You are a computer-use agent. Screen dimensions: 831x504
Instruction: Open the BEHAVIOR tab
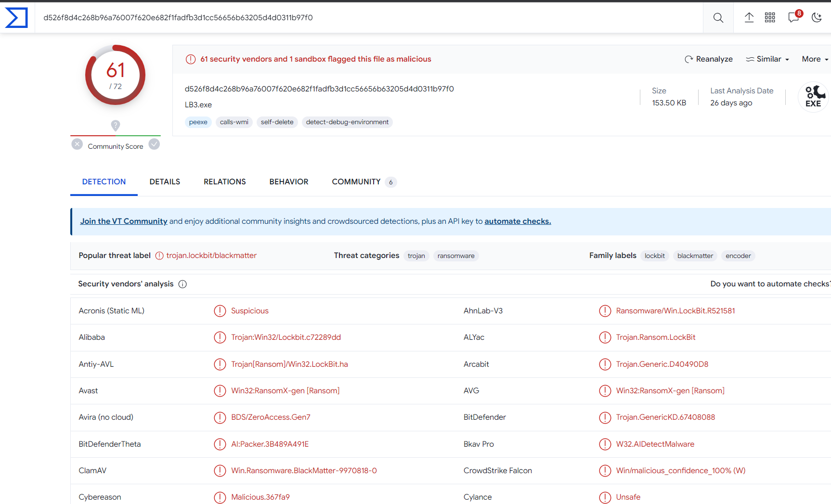pos(289,181)
